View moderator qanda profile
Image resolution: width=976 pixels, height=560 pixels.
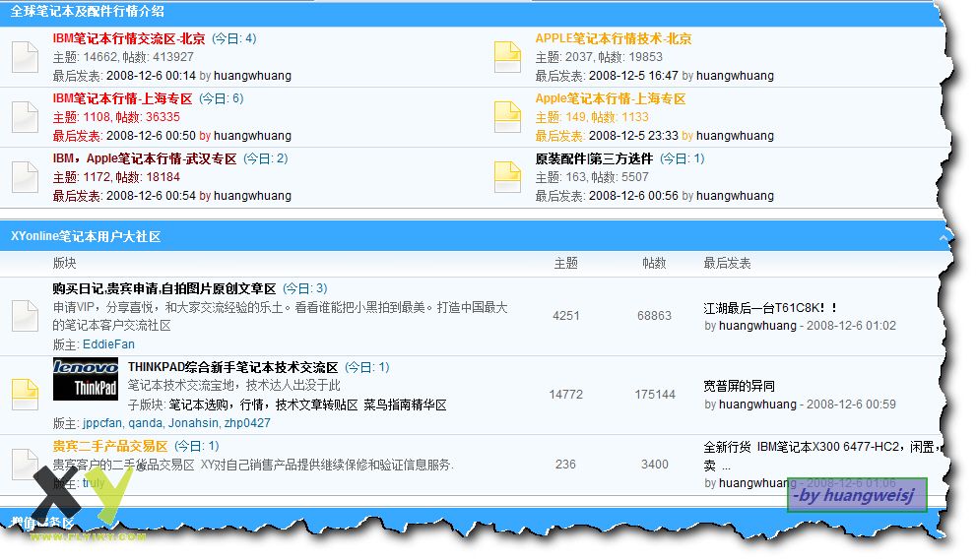(145, 423)
